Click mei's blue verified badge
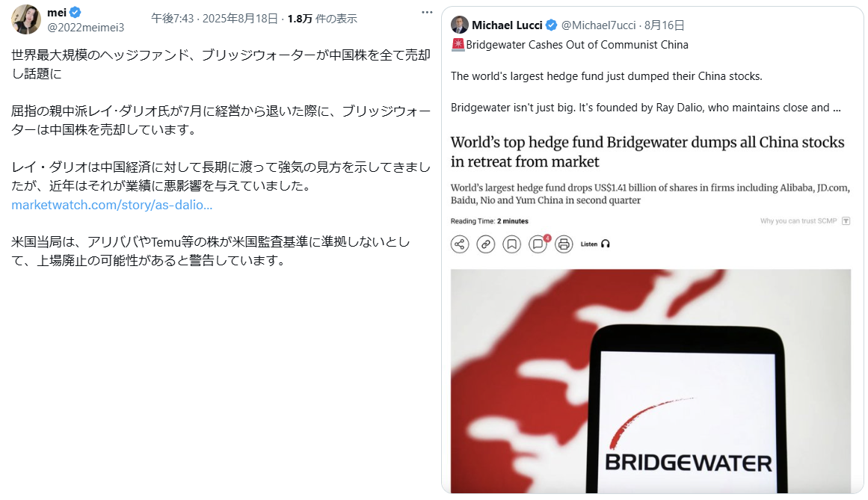 click(x=76, y=12)
